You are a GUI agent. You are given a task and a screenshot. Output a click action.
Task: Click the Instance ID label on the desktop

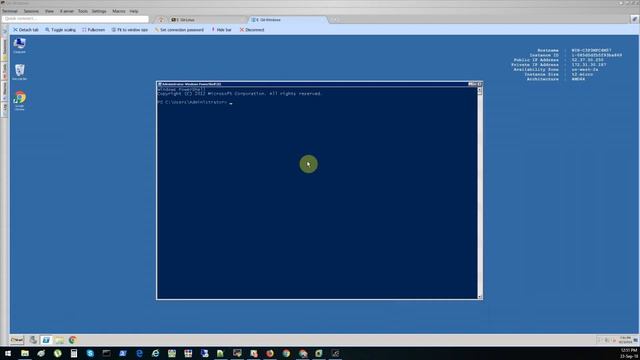(544, 55)
